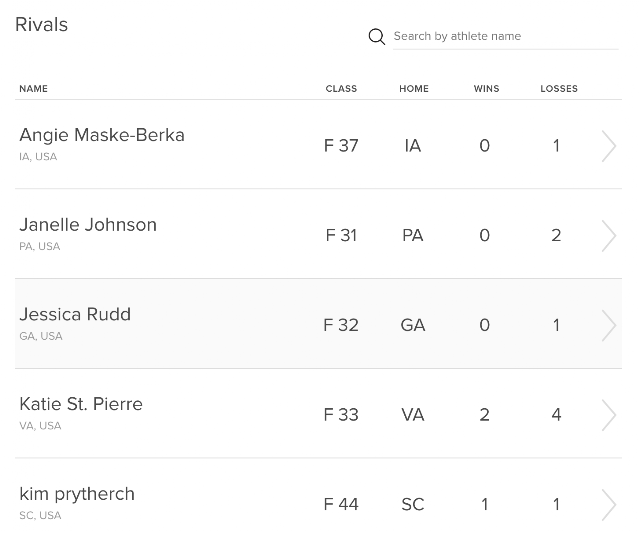Click the Rivals section heading
The image size is (640, 533).
[x=42, y=25]
